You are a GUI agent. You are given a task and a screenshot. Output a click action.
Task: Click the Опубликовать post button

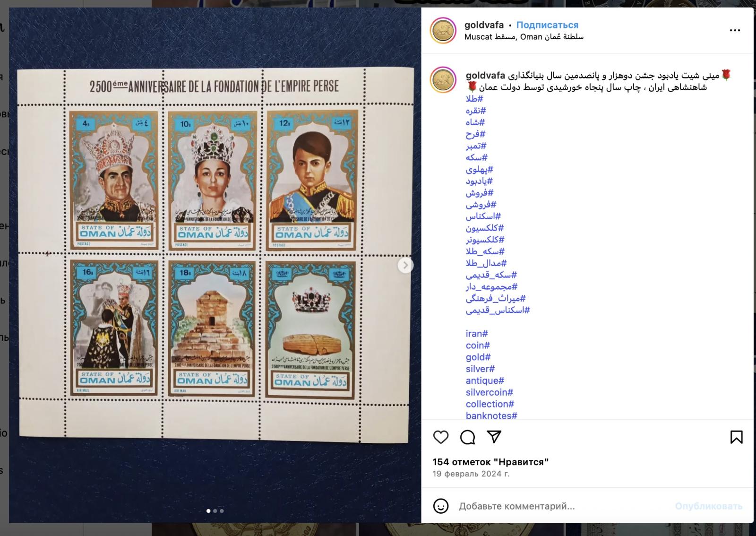[708, 506]
